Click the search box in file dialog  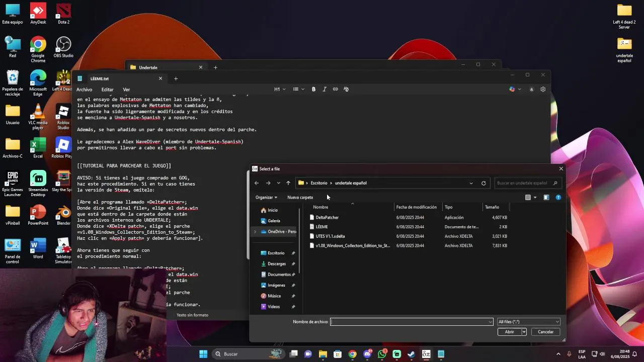527,183
